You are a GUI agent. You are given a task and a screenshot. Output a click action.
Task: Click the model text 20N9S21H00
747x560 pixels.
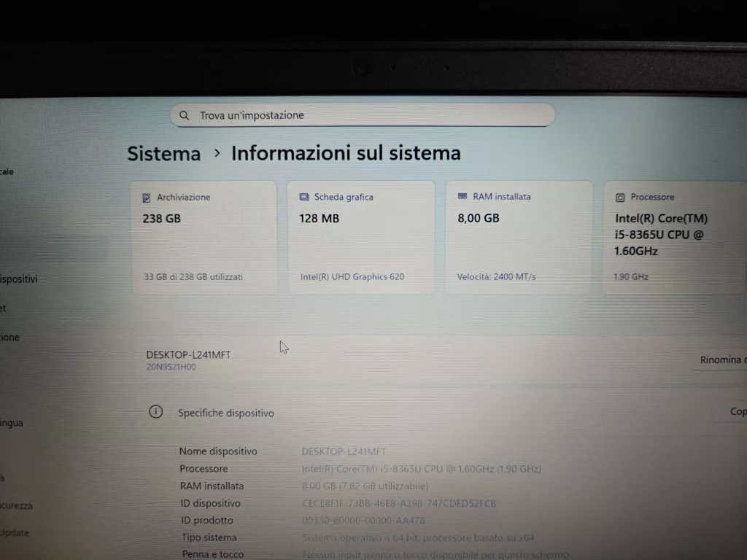pyautogui.click(x=171, y=367)
